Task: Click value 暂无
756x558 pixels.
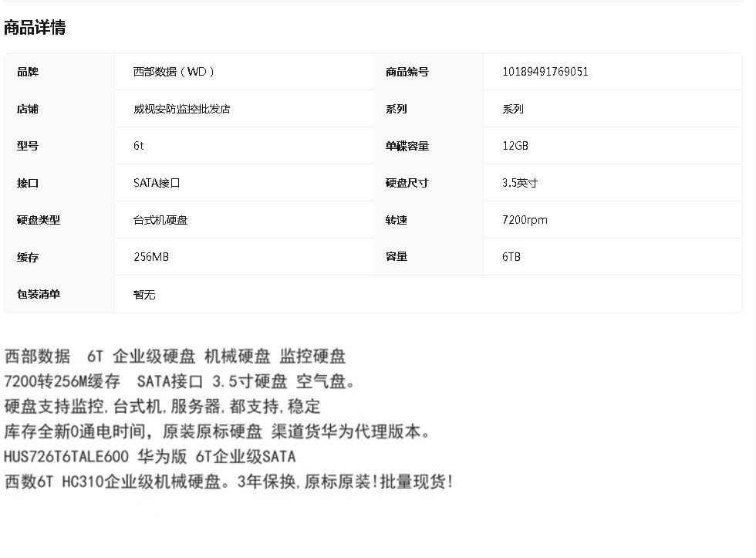Action: pos(144,294)
